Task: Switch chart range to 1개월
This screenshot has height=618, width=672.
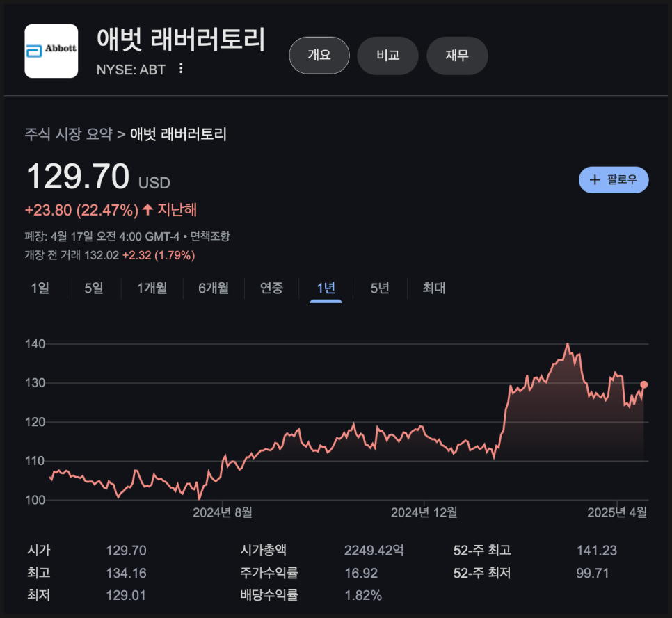Action: point(152,288)
